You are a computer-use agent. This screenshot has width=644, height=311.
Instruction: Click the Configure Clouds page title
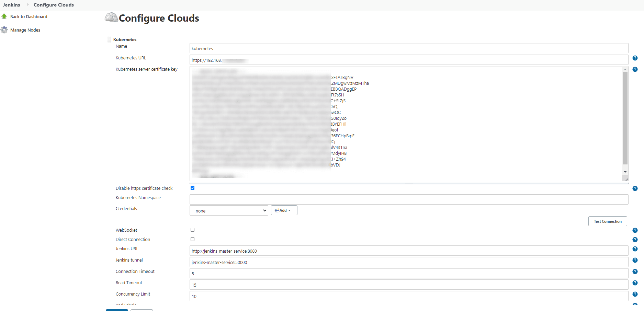pyautogui.click(x=159, y=18)
